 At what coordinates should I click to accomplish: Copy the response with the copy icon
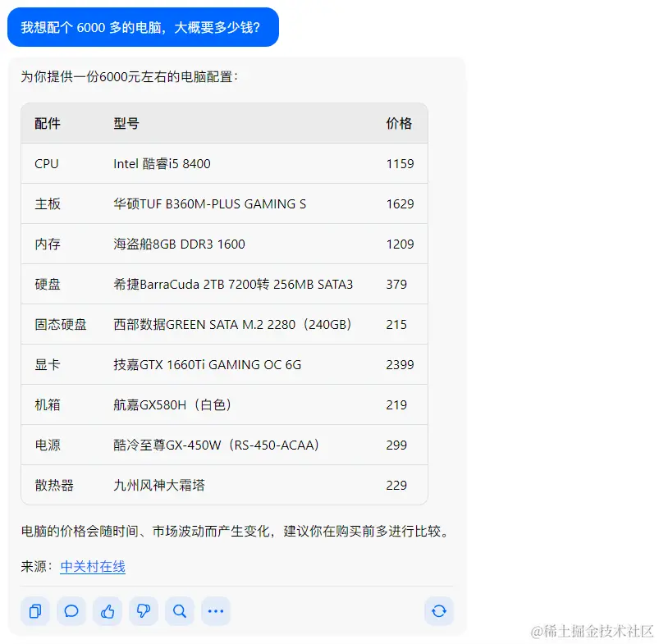tap(35, 611)
